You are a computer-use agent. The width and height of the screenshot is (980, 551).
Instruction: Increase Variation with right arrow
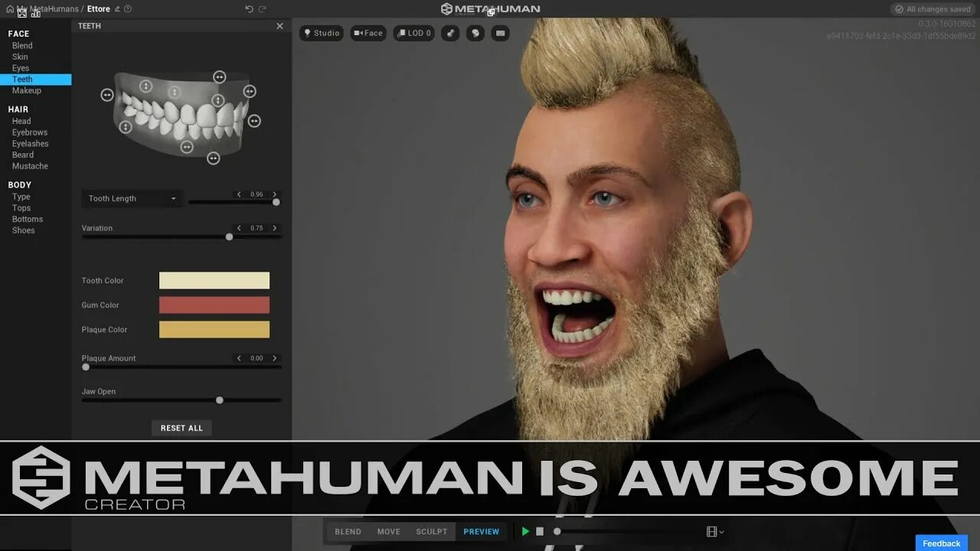275,228
